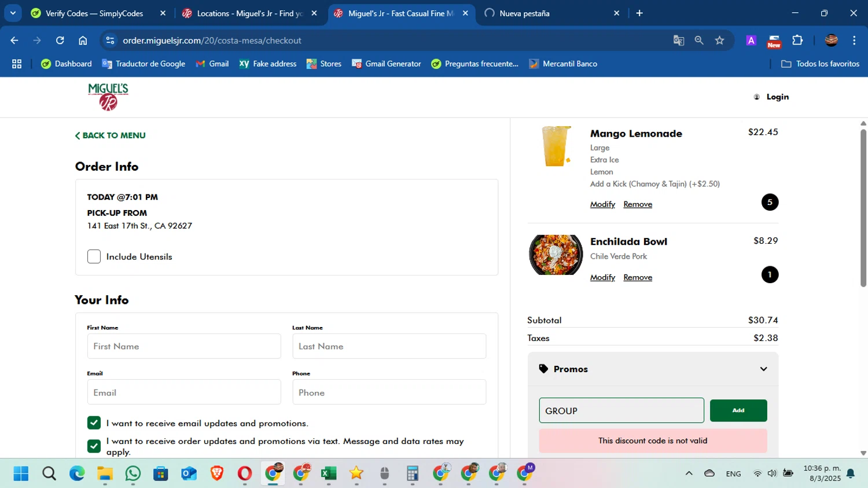Image resolution: width=868 pixels, height=488 pixels.
Task: Uncheck the text order updates checkbox
Action: point(94,446)
